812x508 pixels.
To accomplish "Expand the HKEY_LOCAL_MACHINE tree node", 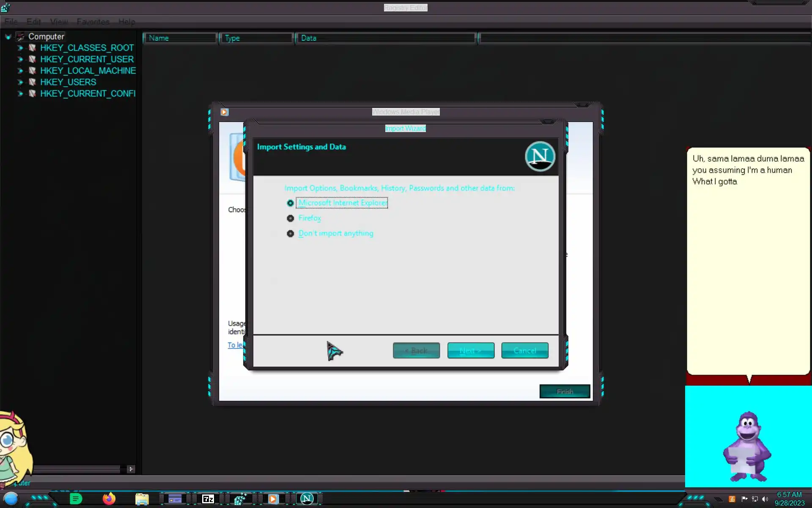I will pos(20,71).
